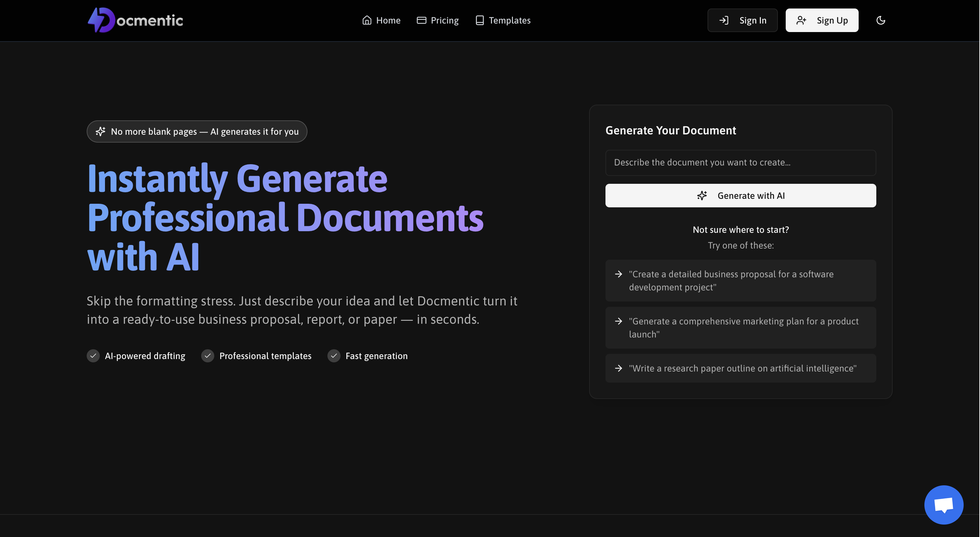Click the Home house icon
Image resolution: width=980 pixels, height=537 pixels.
[367, 20]
